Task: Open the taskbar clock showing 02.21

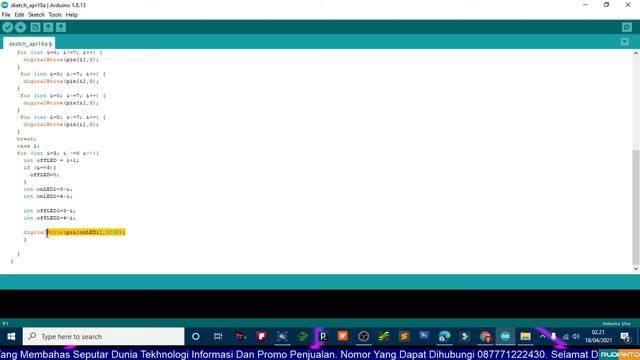Action: pyautogui.click(x=598, y=336)
